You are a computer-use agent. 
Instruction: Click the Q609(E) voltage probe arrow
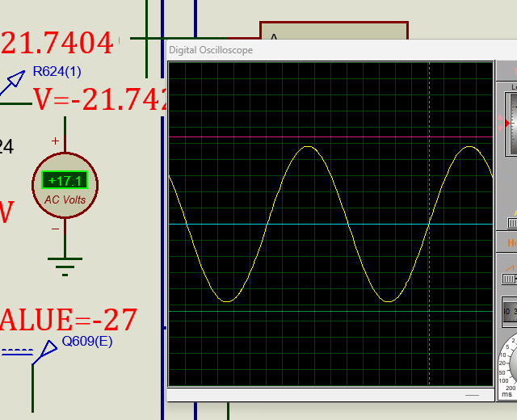pyautogui.click(x=45, y=352)
